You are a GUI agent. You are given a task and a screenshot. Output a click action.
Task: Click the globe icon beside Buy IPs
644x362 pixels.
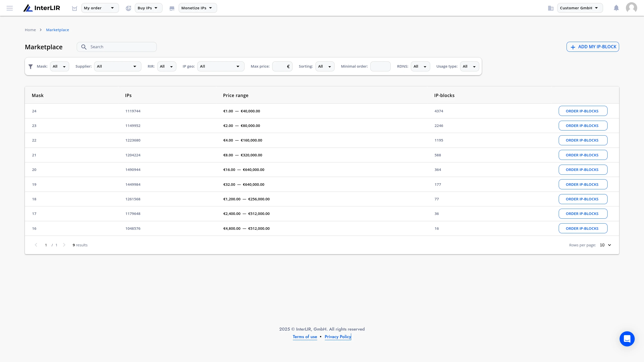pyautogui.click(x=129, y=8)
